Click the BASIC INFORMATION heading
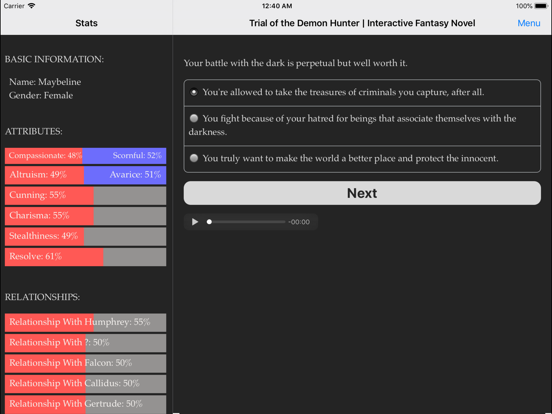 point(54,59)
